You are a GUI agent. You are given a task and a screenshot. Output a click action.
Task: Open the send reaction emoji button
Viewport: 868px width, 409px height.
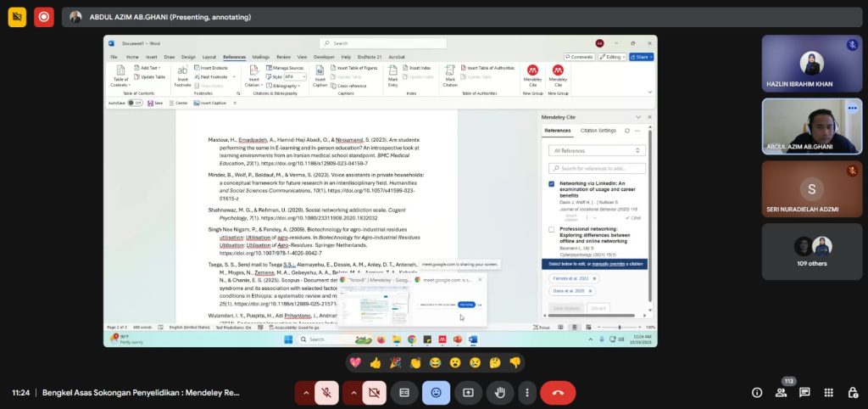pyautogui.click(x=437, y=393)
